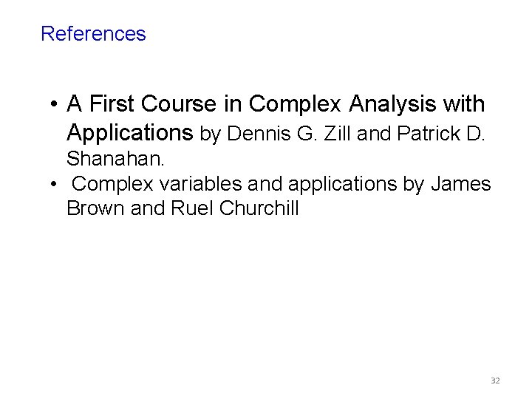Viewport: 532px width, 399px height.
Task: Click lowercase 'applications' in the second reference
Action: pyautogui.click(x=339, y=183)
